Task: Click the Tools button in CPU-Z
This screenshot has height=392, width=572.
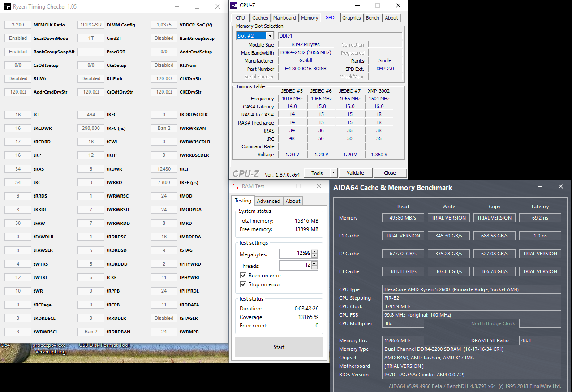Action: pos(317,173)
